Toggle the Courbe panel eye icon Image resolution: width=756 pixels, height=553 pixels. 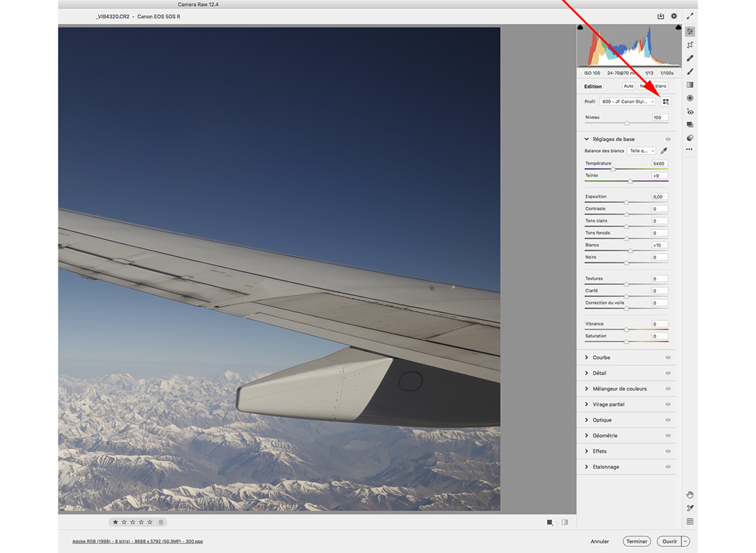point(668,358)
